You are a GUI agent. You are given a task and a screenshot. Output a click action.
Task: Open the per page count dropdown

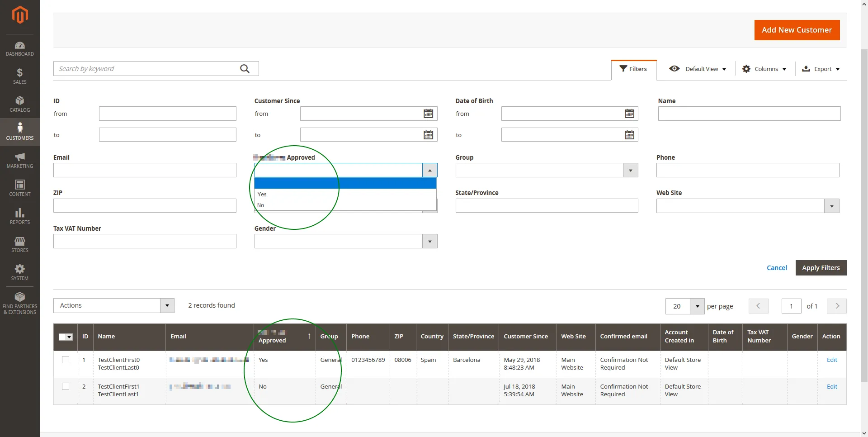click(697, 306)
